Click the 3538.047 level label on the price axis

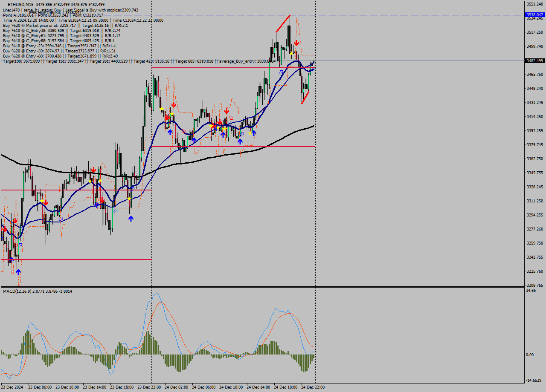534,14
